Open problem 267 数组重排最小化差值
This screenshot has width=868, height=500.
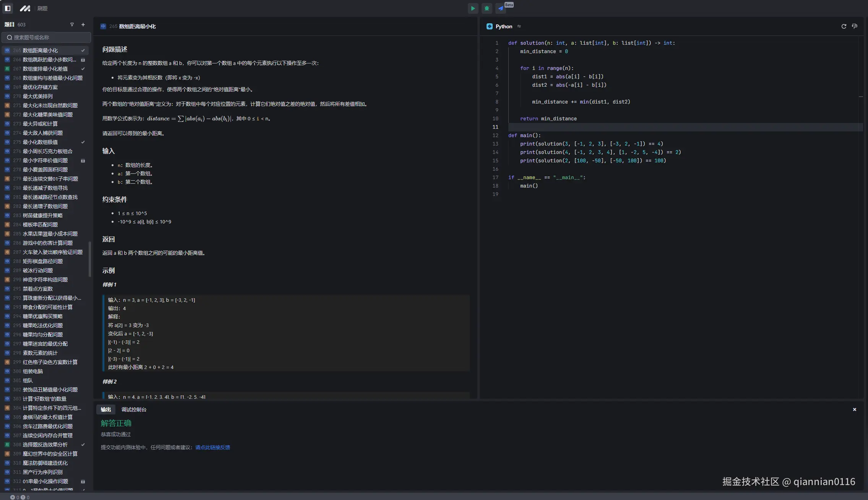tap(45, 69)
